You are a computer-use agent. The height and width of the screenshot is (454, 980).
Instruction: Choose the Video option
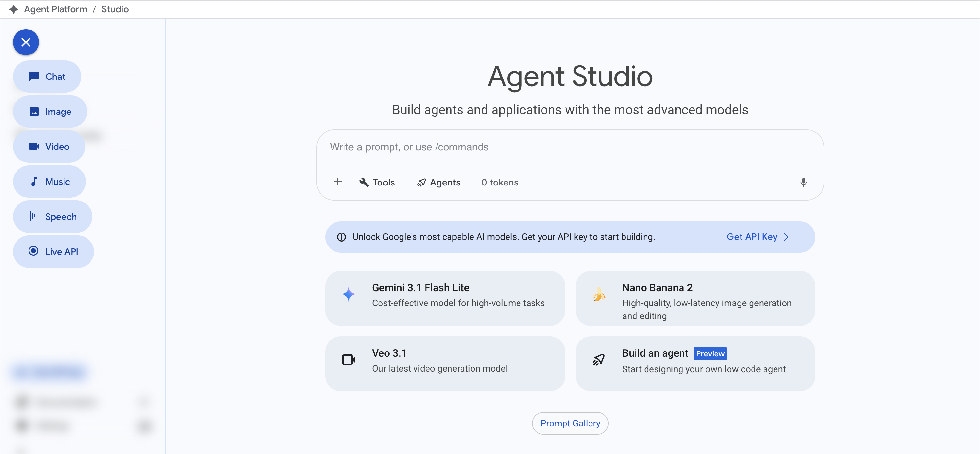[x=49, y=147]
